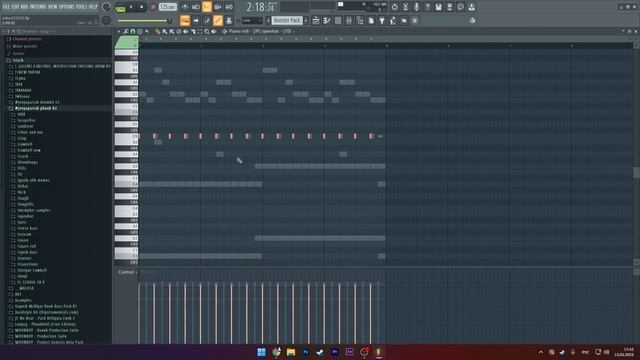640x360 pixels.
Task: Open the Control event editor dropdown
Action: click(x=127, y=272)
